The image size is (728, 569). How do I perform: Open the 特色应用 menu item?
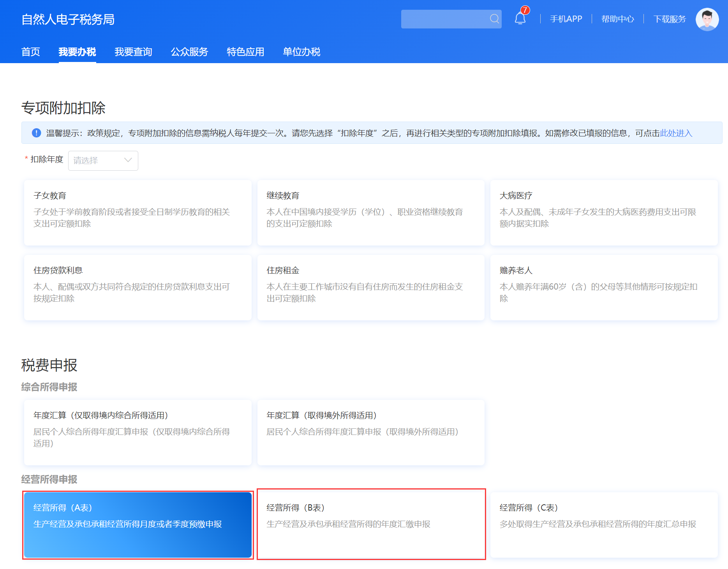[245, 52]
